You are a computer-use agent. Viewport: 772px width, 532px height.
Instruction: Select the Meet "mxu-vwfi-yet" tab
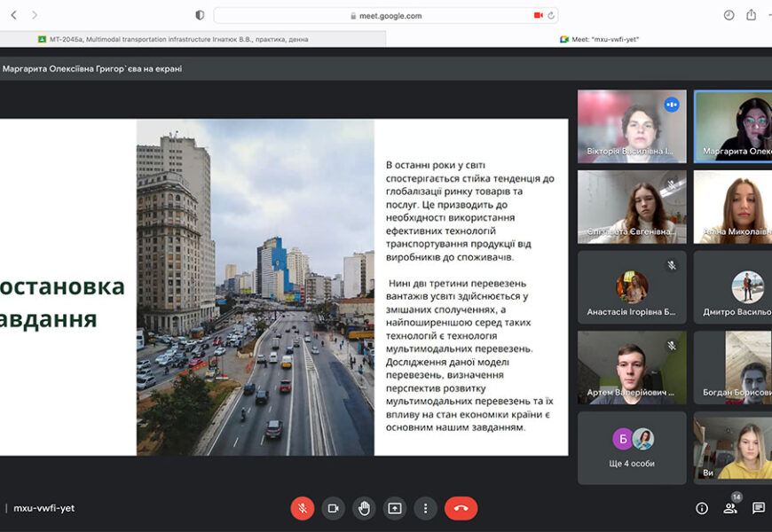pyautogui.click(x=600, y=39)
